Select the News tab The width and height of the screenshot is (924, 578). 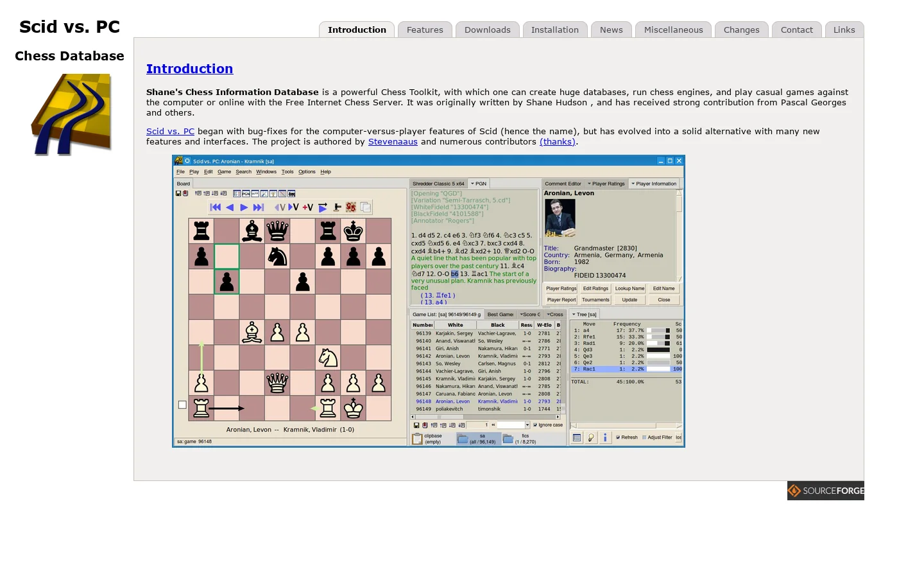(612, 30)
